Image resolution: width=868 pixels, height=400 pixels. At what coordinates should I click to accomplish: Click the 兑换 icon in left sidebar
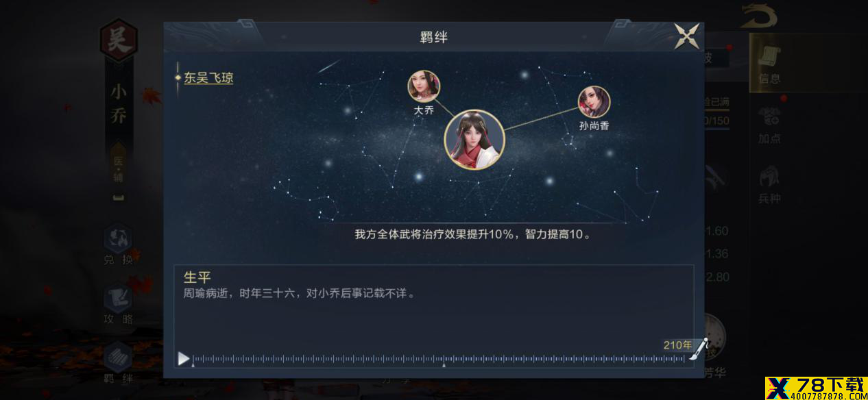[118, 245]
